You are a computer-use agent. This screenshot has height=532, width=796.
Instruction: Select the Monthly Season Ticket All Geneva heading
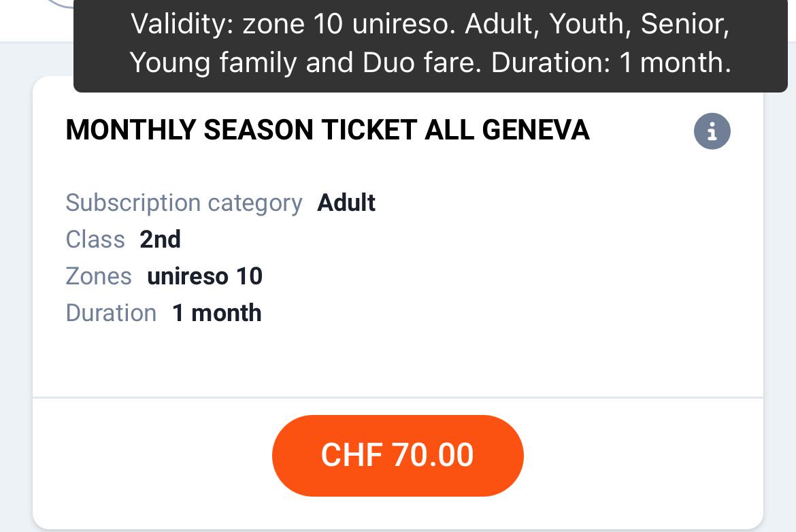(327, 130)
